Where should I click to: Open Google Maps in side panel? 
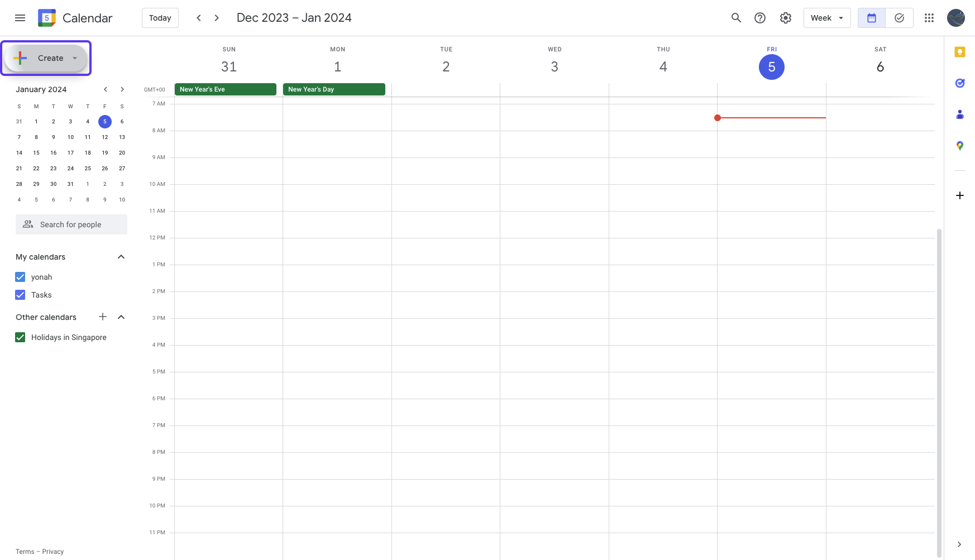(x=960, y=146)
